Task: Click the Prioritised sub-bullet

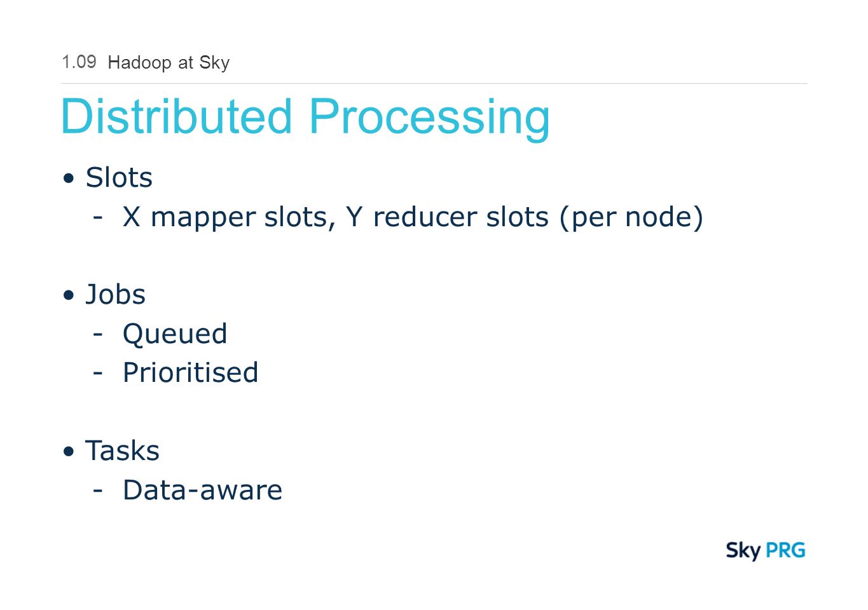Action: coord(190,372)
